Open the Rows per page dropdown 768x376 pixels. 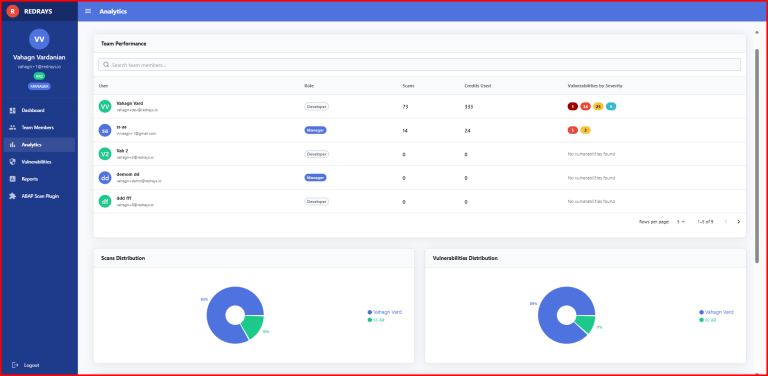tap(681, 222)
